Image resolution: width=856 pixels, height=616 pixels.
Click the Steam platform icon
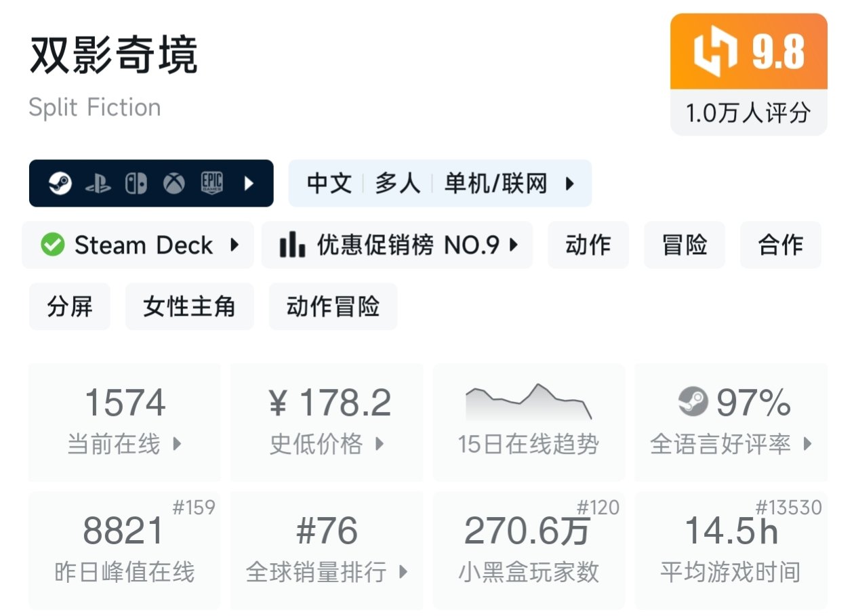[60, 184]
